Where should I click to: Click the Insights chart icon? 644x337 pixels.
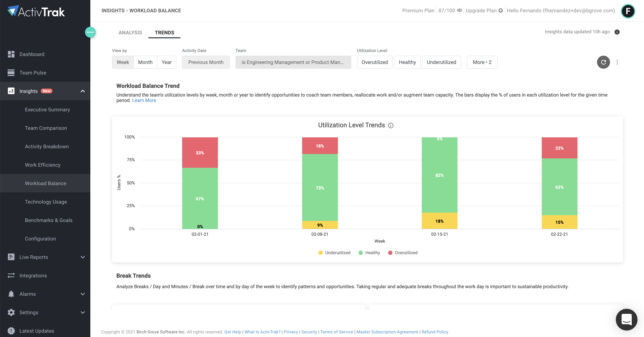(x=11, y=91)
